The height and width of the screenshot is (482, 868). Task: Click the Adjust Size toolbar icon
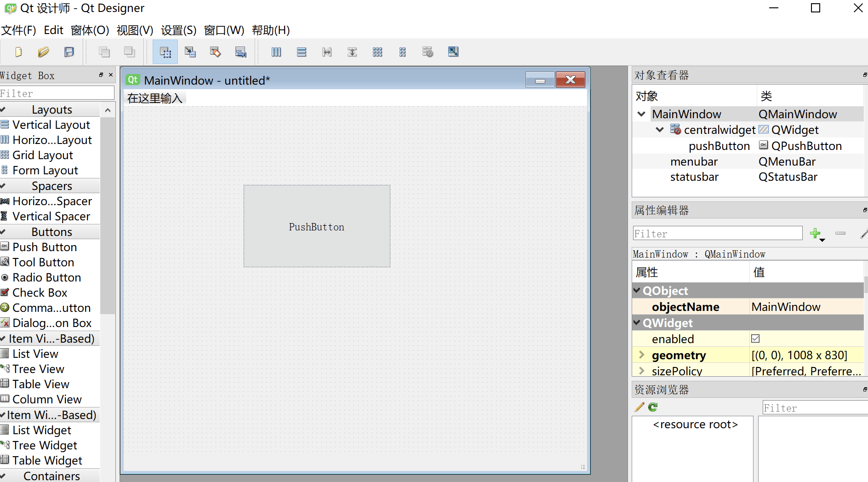click(x=453, y=52)
